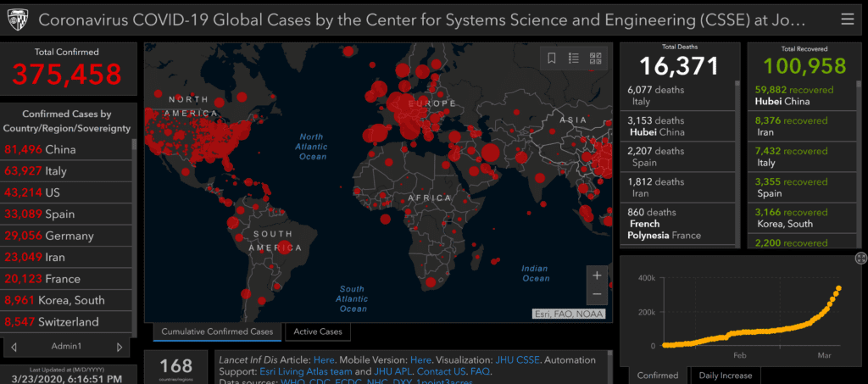Open the FAQ link

click(480, 371)
